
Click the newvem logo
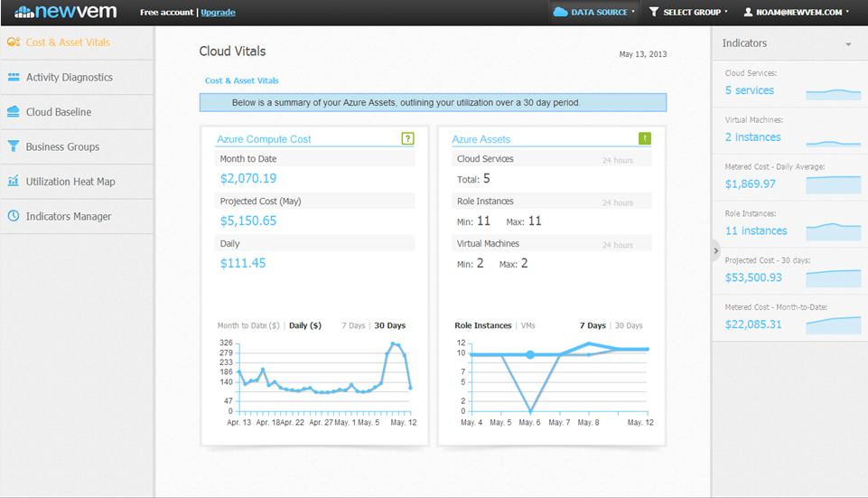pyautogui.click(x=66, y=12)
